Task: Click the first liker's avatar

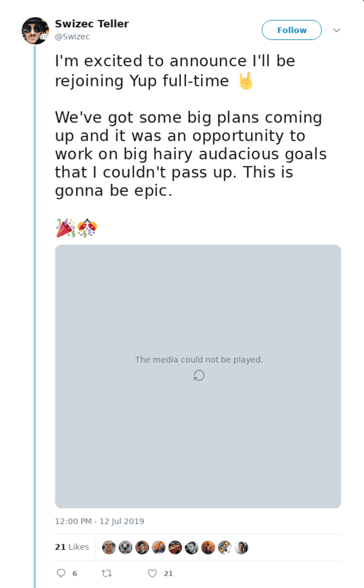Action: tap(109, 547)
